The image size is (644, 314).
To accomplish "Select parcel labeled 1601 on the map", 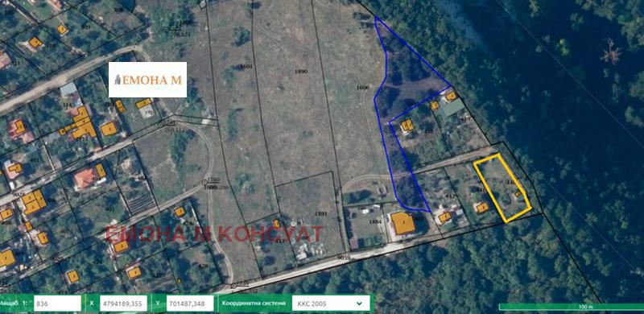I will [246, 66].
